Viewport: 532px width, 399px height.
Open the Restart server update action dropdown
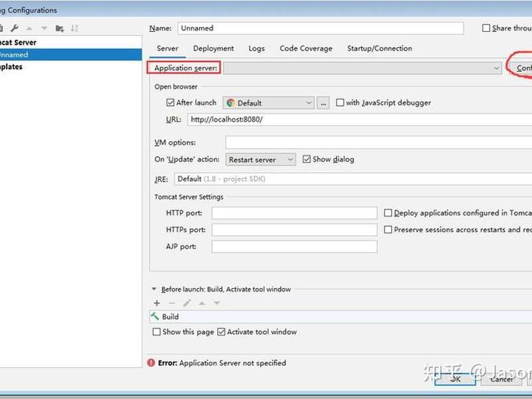point(261,160)
